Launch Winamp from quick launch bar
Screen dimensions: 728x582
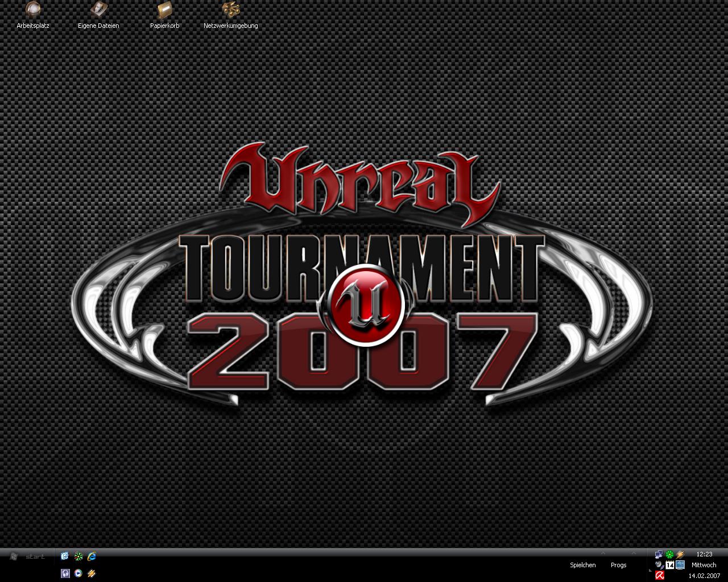point(92,573)
